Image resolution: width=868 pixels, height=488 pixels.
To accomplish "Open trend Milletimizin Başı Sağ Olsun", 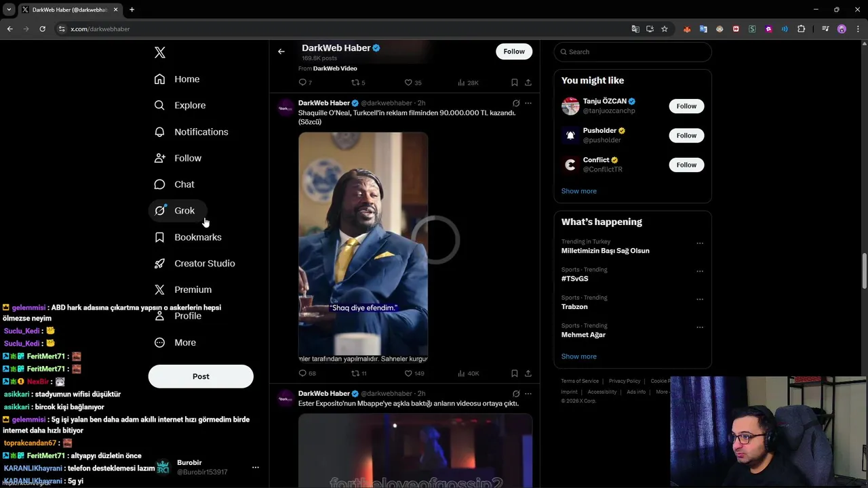I will point(605,251).
